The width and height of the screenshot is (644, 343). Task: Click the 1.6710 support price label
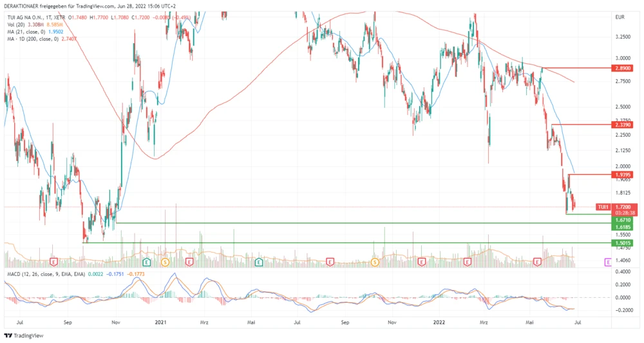623,220
